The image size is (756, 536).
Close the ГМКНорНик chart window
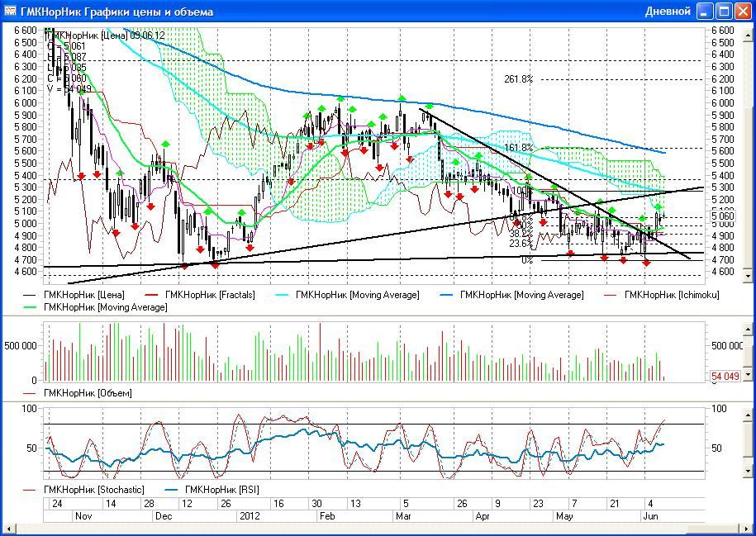pos(743,11)
